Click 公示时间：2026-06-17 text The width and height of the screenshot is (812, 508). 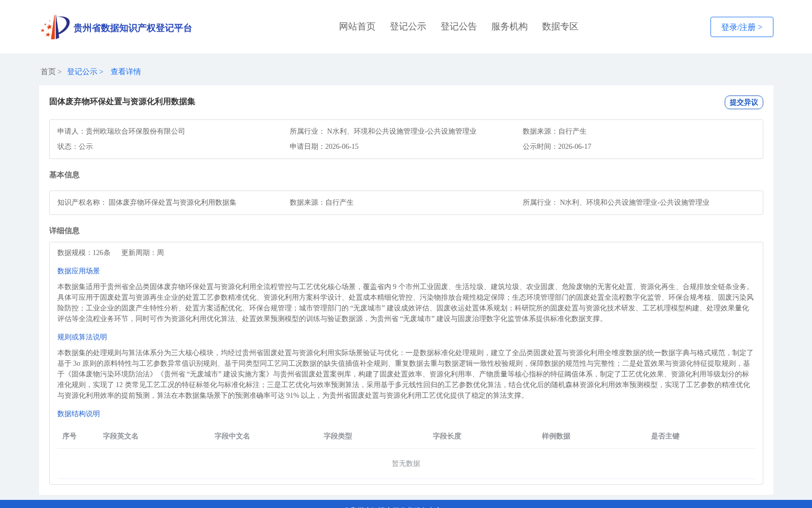(x=557, y=146)
